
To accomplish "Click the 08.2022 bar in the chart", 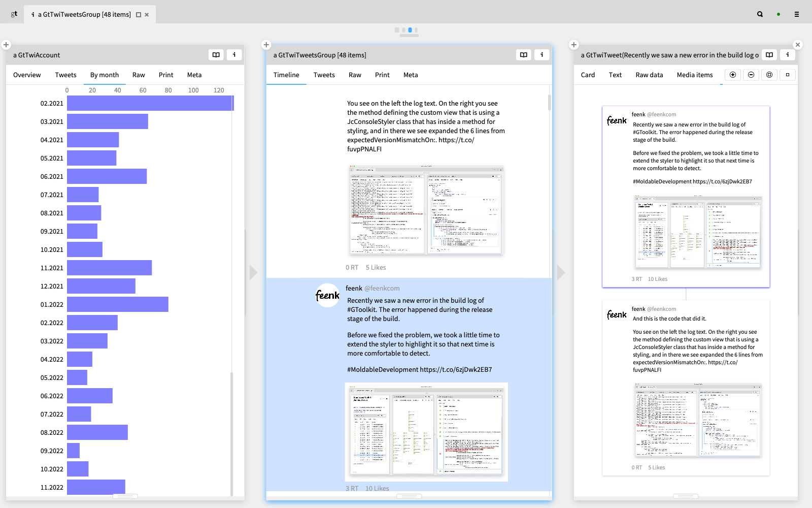I will tap(97, 432).
